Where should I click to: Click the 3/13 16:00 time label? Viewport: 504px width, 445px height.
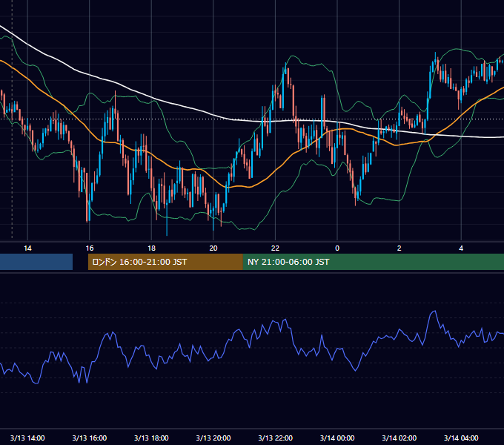90,438
